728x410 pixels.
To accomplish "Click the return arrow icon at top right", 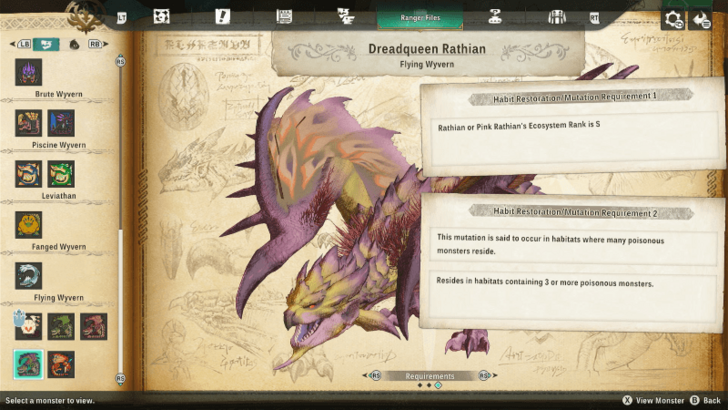I will [701, 19].
